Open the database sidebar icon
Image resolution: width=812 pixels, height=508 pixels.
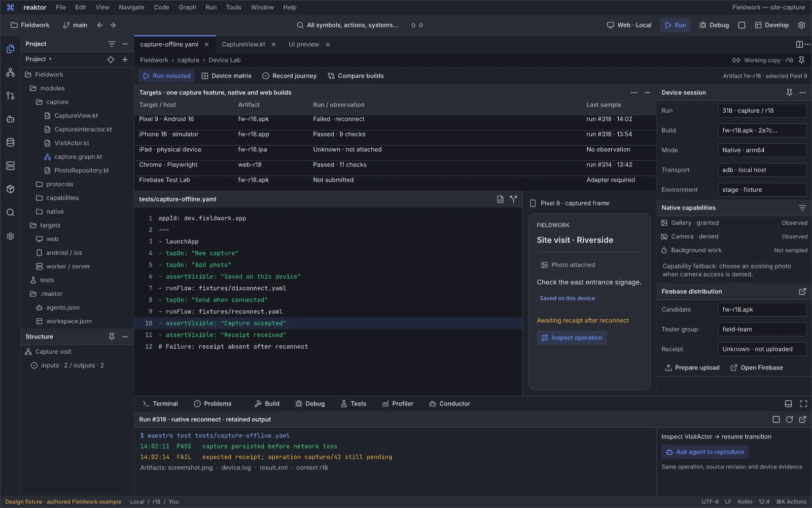[x=10, y=143]
